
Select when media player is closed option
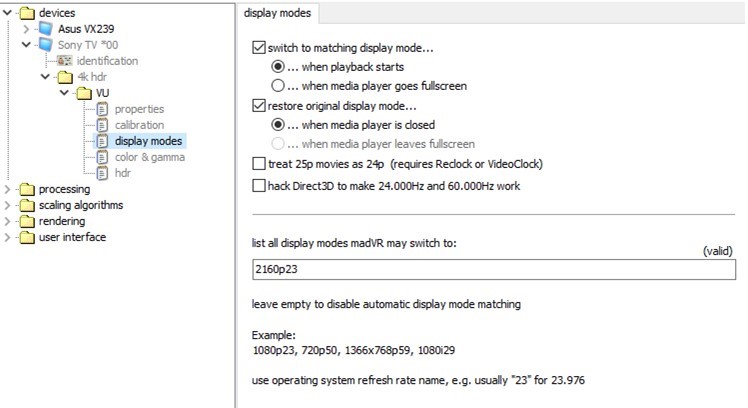coord(278,125)
